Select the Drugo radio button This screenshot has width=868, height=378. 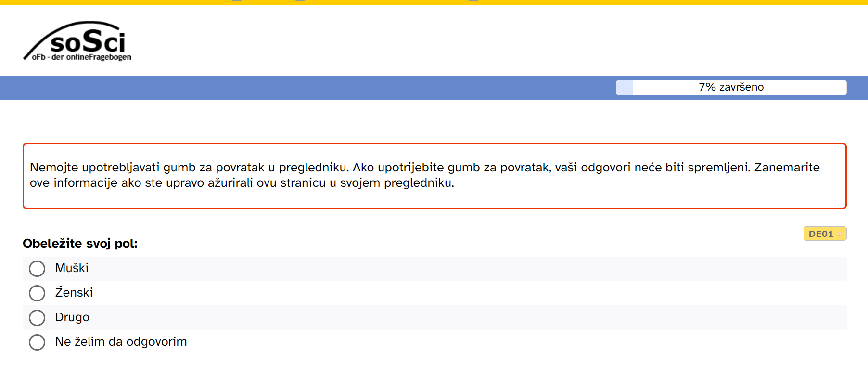(x=37, y=318)
